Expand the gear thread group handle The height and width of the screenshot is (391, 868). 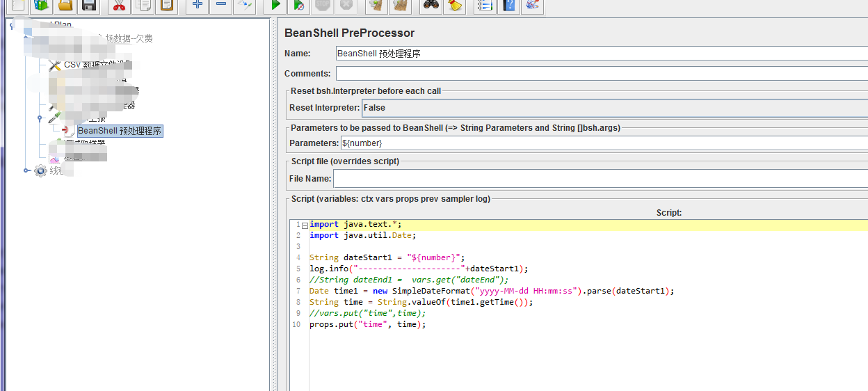coord(26,170)
